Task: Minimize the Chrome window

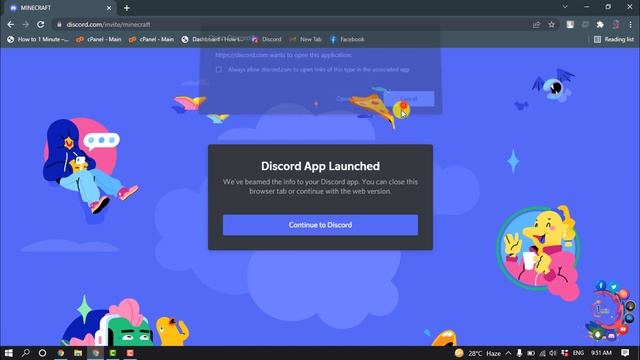Action: (587, 7)
